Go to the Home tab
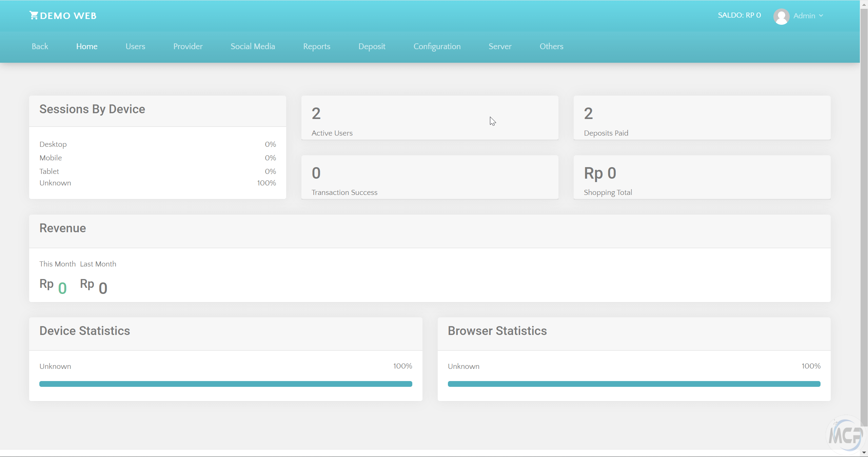Screen dimensions: 868x457 click(x=87, y=46)
